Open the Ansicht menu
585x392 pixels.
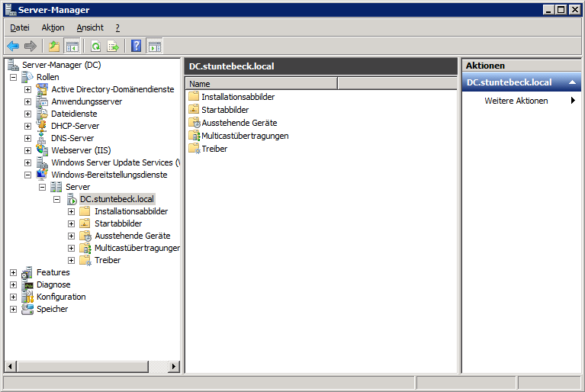click(90, 27)
